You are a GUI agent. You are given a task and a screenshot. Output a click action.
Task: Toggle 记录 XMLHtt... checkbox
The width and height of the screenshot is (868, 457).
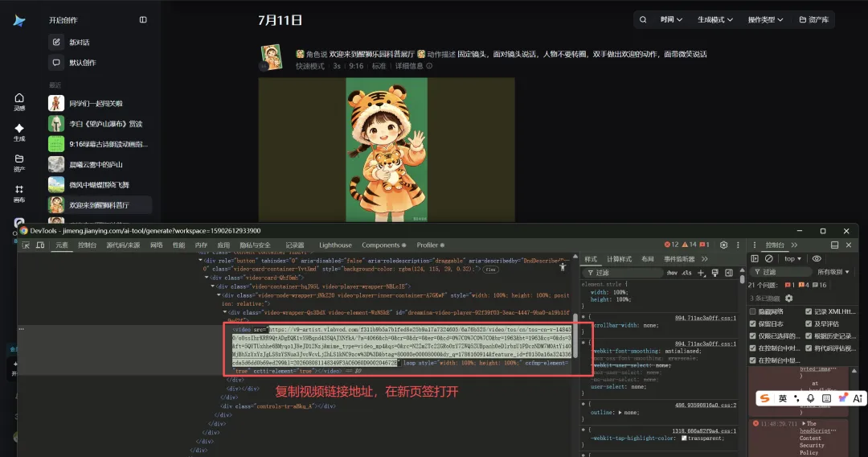pyautogui.click(x=809, y=312)
